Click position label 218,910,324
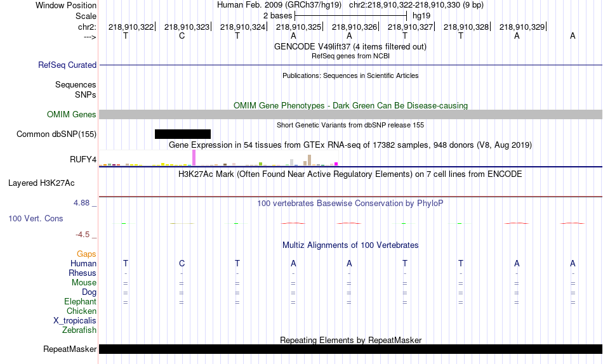Viewport: 603px width, 364px height. coord(242,27)
